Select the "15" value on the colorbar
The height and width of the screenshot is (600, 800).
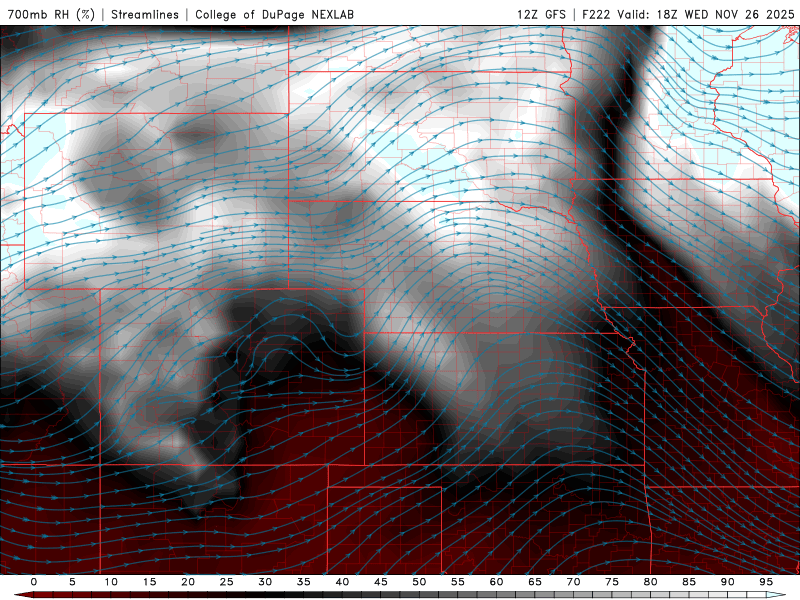[x=149, y=582]
